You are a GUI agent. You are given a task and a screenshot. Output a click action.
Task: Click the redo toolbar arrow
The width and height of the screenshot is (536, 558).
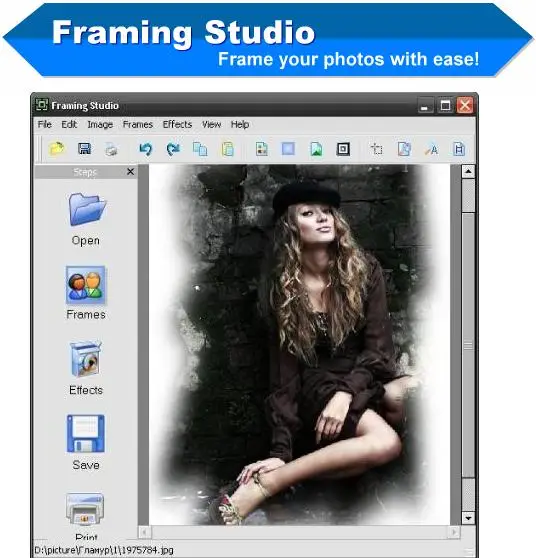pyautogui.click(x=173, y=149)
